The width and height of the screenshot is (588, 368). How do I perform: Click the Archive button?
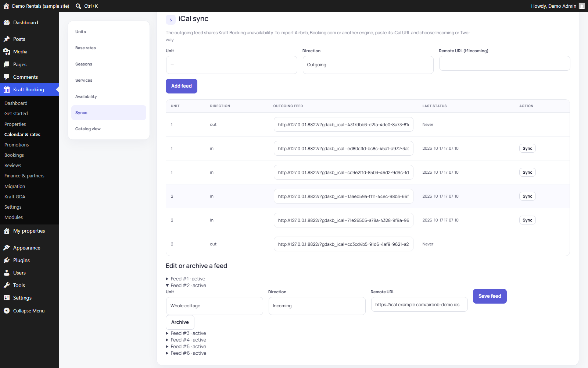[180, 322]
